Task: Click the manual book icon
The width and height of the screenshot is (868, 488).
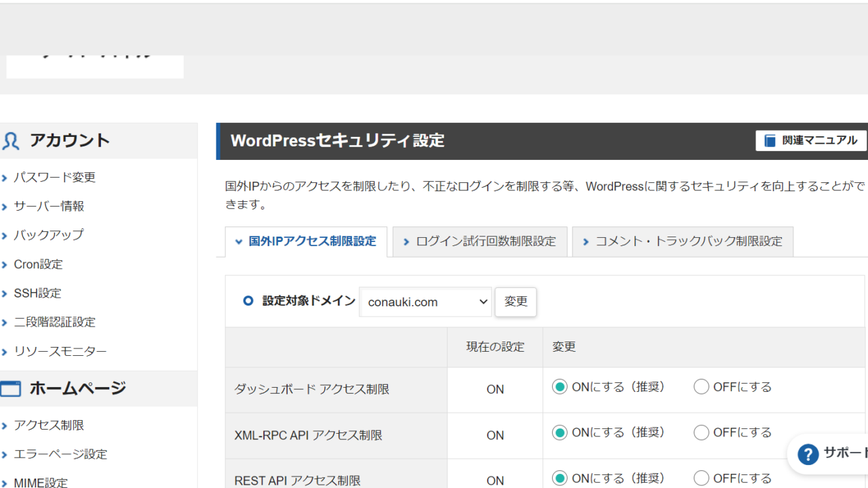Action: (770, 141)
